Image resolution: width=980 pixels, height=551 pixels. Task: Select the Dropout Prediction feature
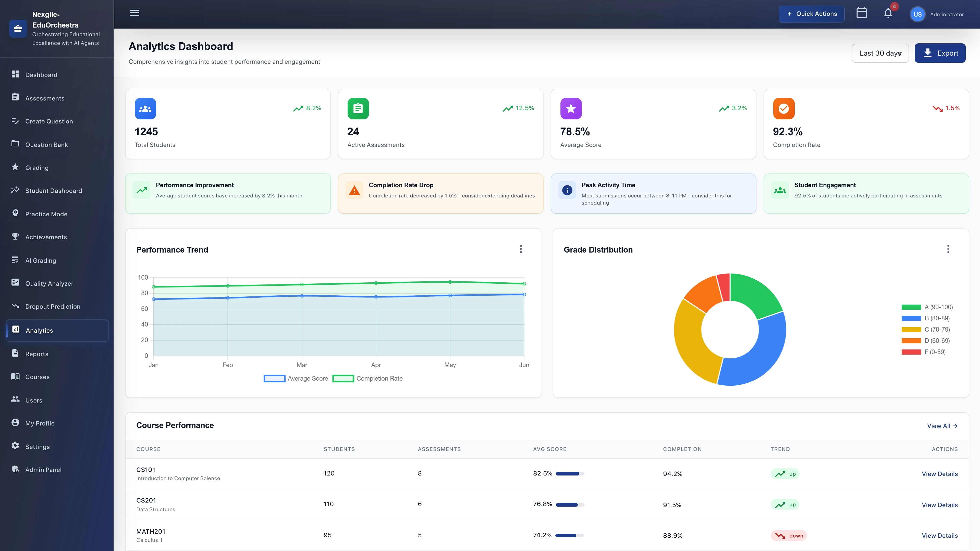pyautogui.click(x=53, y=306)
